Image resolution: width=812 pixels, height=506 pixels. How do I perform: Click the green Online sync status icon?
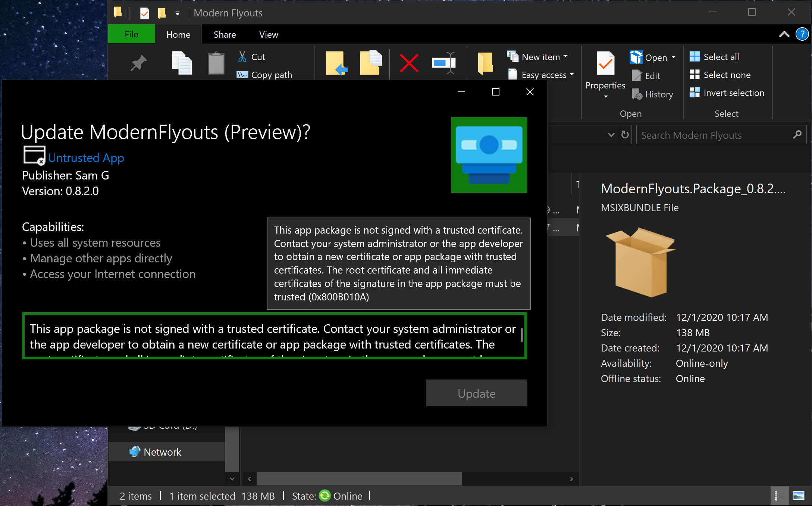pyautogui.click(x=325, y=496)
